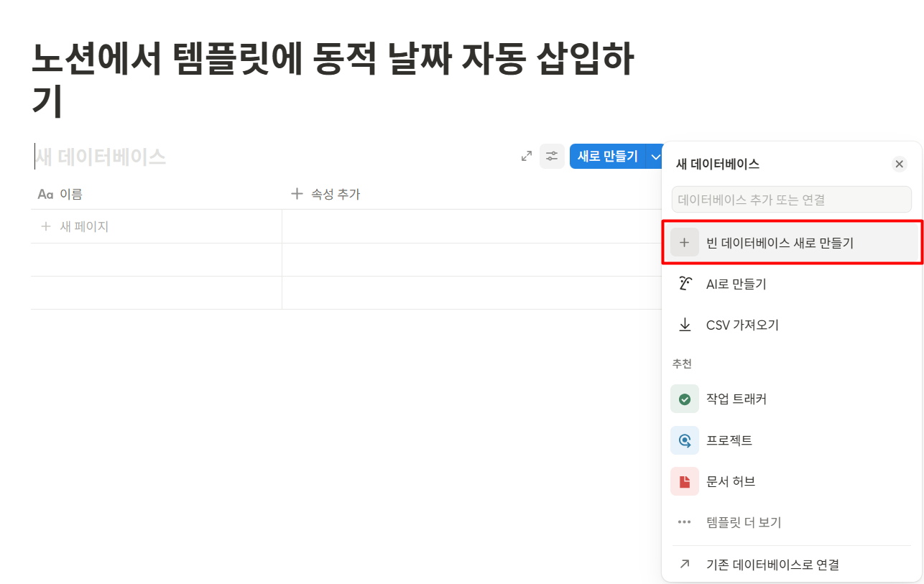The width and height of the screenshot is (924, 584).
Task: Click the expand-to-full-page arrow icon
Action: pos(527,156)
